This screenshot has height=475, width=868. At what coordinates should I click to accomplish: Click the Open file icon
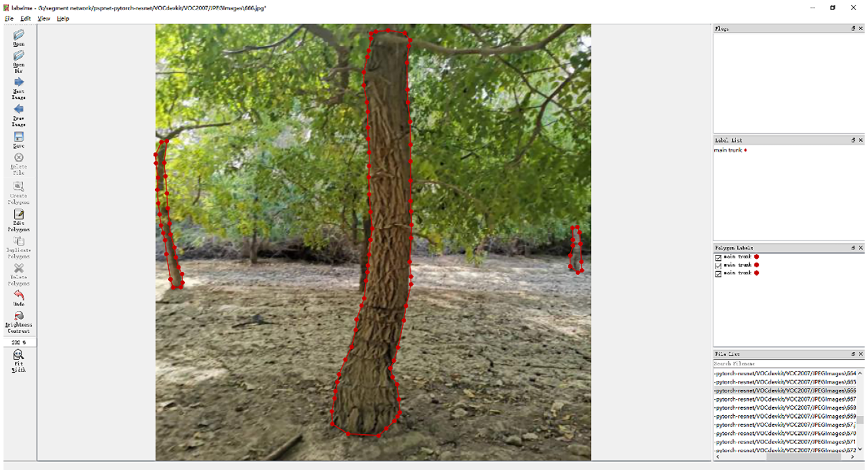pyautogui.click(x=19, y=35)
